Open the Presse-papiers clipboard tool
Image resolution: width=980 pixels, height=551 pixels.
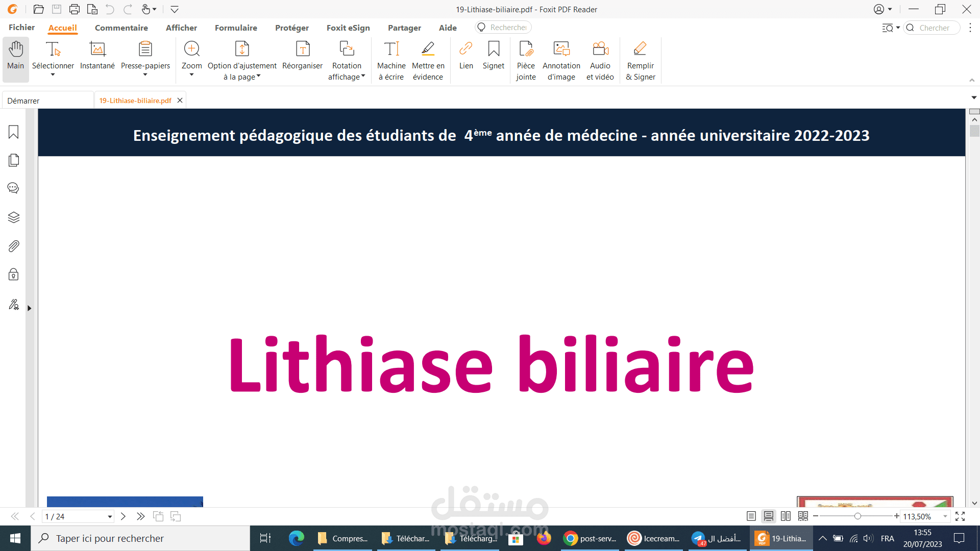145,56
